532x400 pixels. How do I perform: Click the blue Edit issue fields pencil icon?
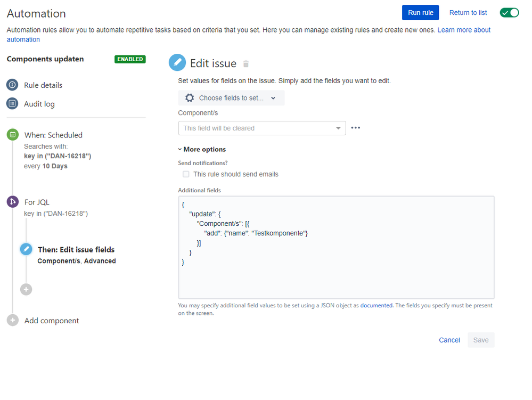(x=26, y=249)
